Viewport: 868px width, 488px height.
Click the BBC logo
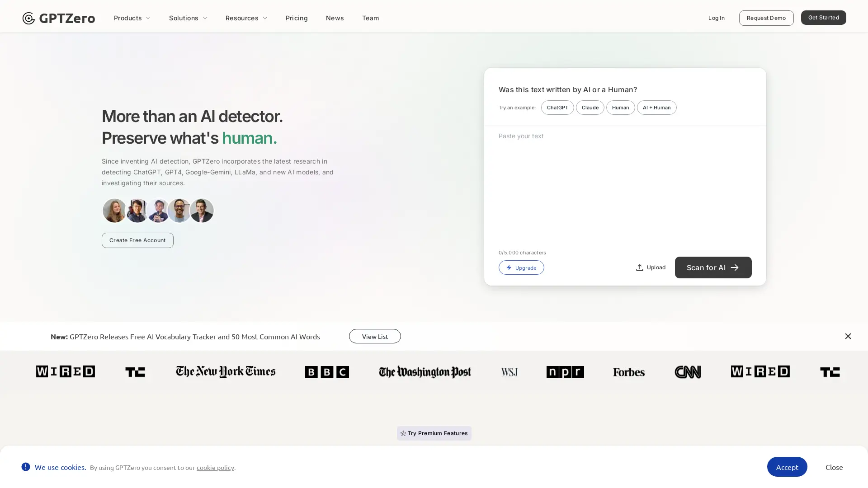(326, 371)
